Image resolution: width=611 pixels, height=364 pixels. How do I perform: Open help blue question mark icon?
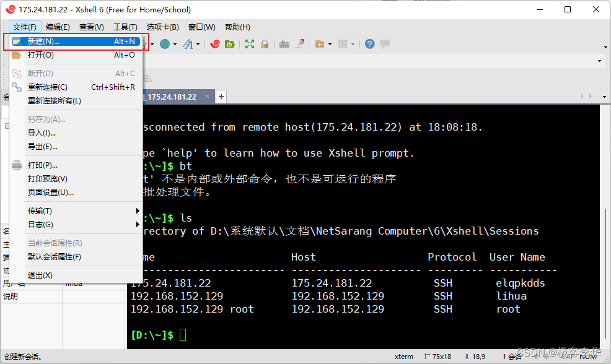[x=370, y=44]
